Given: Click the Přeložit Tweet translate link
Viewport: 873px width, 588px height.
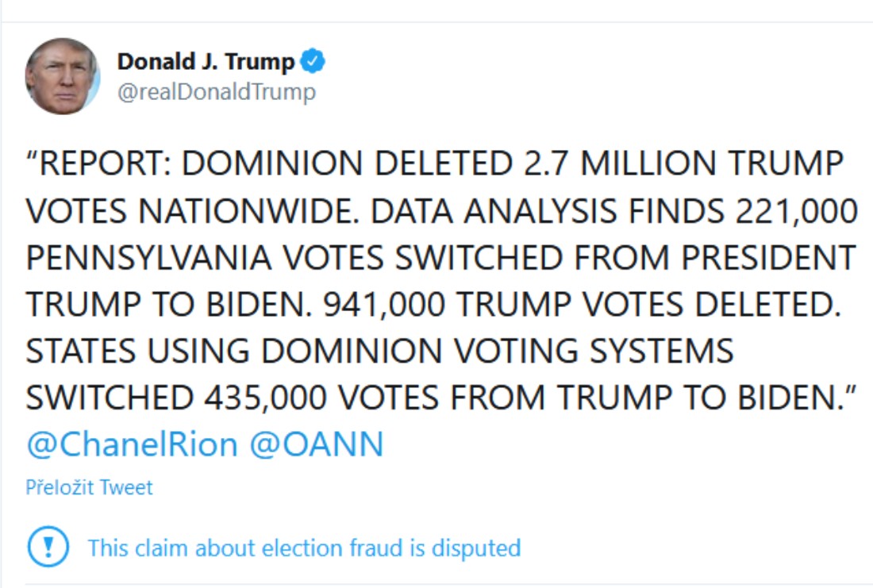Looking at the screenshot, I should 89,487.
